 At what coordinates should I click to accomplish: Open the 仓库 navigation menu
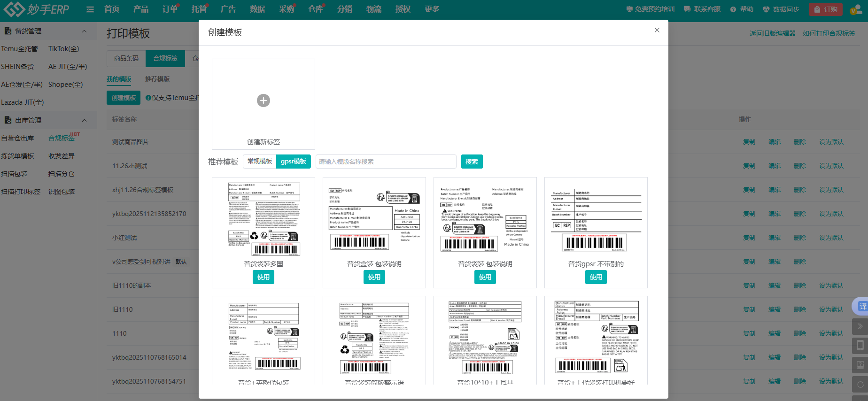[x=316, y=9]
